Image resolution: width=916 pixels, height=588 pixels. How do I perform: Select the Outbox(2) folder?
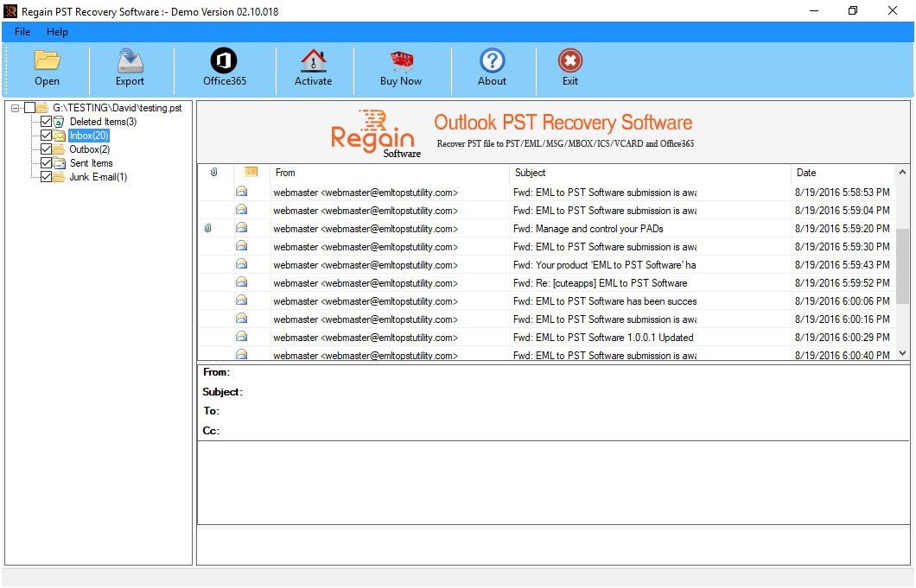(x=89, y=149)
